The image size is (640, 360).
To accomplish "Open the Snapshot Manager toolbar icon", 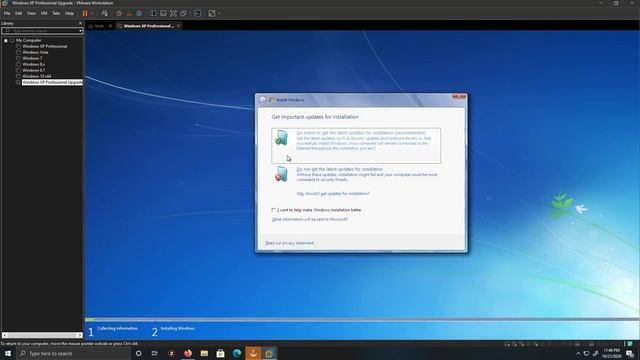I will (139, 13).
